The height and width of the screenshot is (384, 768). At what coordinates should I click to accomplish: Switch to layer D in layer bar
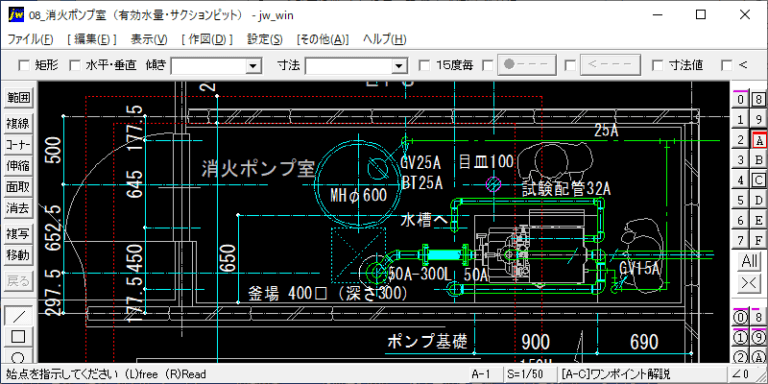pos(759,200)
